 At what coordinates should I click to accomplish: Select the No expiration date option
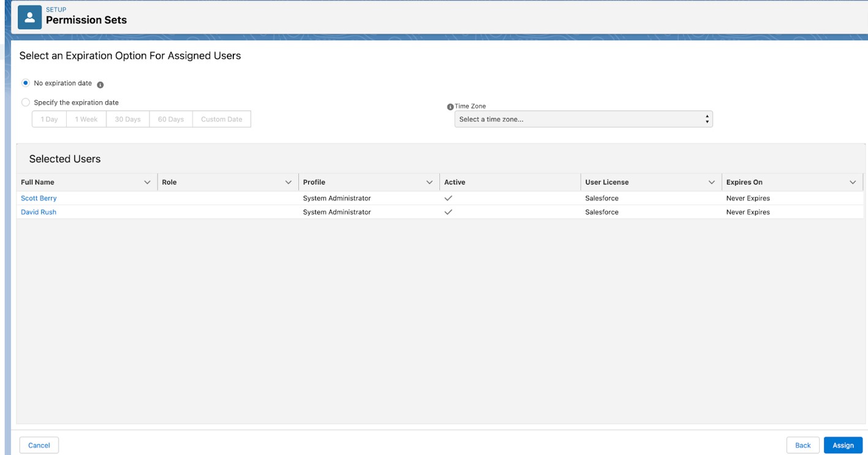(x=25, y=83)
